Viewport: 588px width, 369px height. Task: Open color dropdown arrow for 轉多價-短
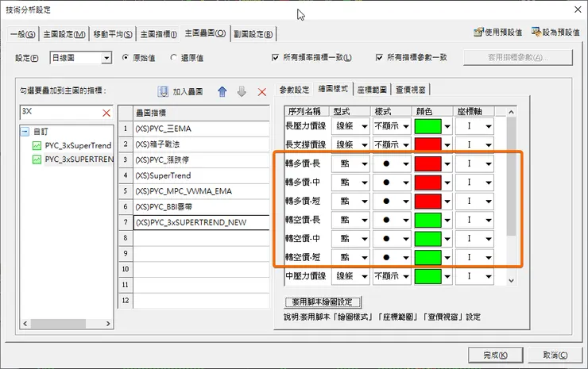point(447,202)
